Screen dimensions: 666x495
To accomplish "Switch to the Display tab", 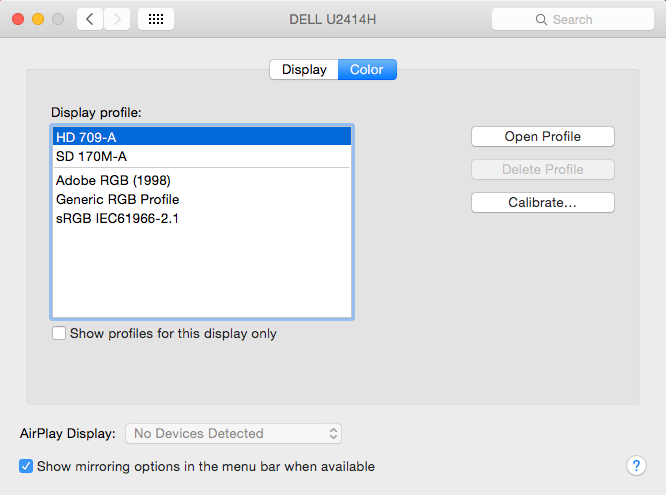I will pos(304,69).
